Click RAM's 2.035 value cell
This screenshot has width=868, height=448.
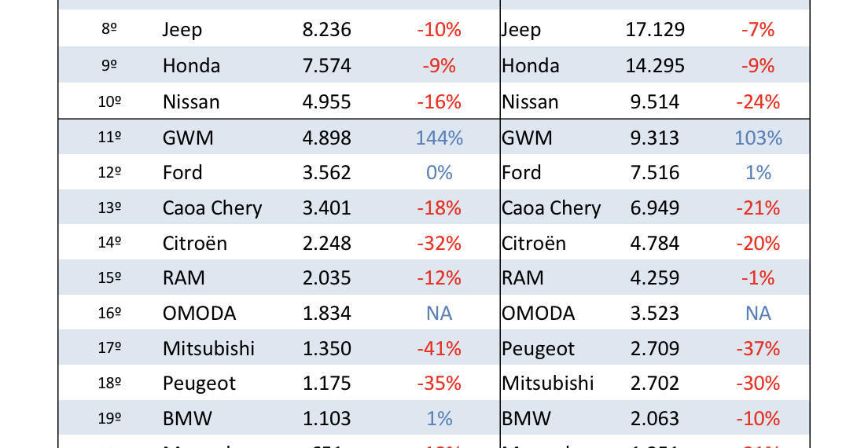[326, 278]
